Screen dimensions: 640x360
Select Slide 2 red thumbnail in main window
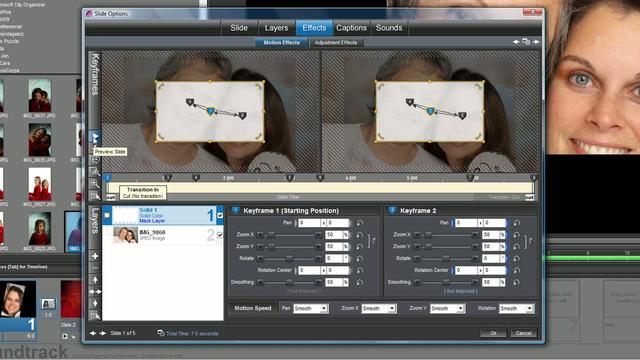tap(71, 300)
